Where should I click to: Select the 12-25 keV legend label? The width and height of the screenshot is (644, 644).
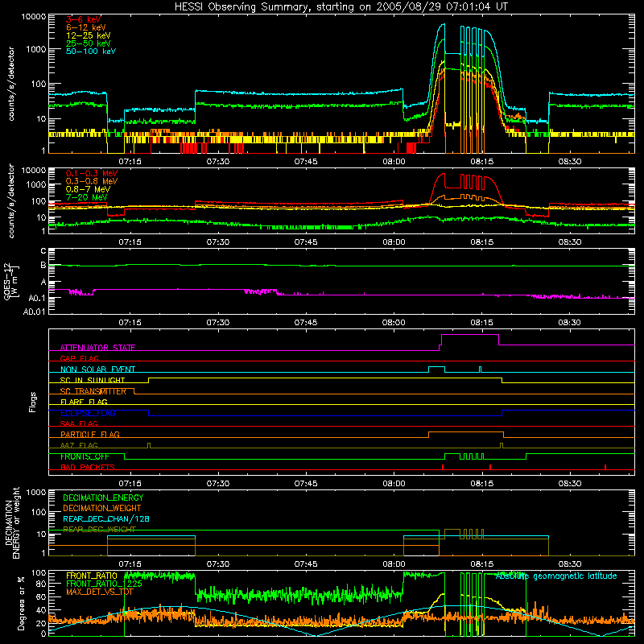89,35
